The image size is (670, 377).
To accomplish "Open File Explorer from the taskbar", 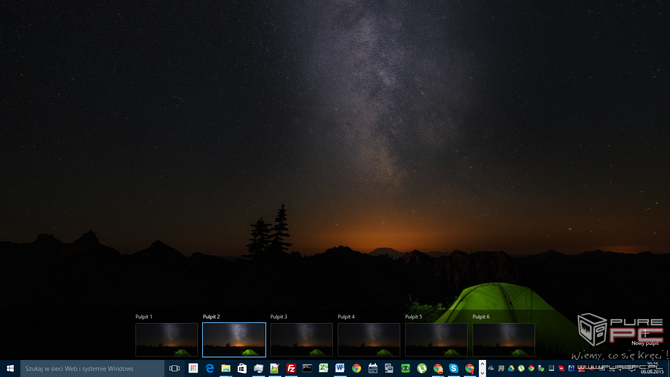I will coord(226,368).
